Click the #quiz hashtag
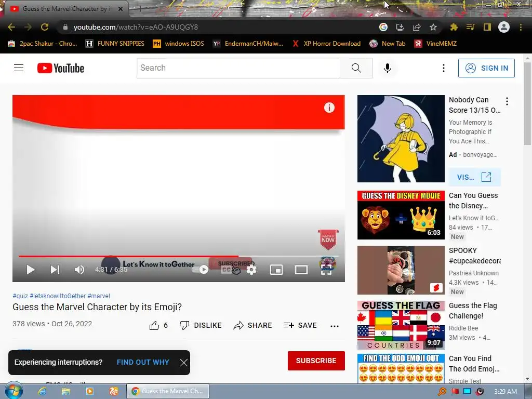The width and height of the screenshot is (532, 399). (20, 296)
